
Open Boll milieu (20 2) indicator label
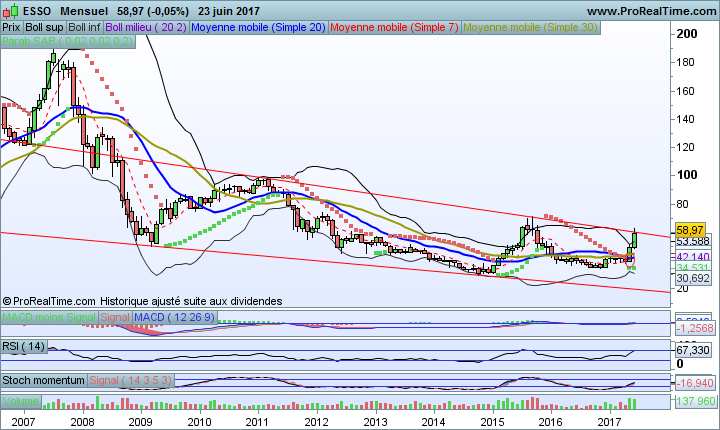click(x=146, y=28)
